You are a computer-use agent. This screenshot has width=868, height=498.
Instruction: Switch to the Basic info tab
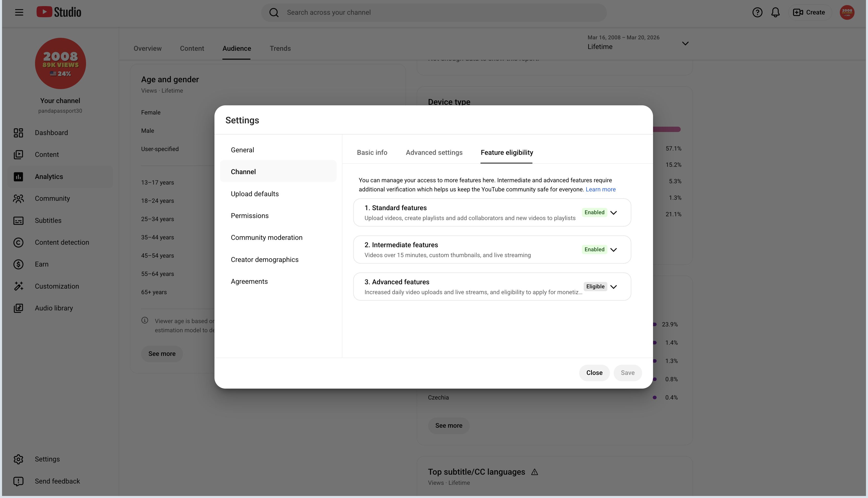pyautogui.click(x=372, y=153)
